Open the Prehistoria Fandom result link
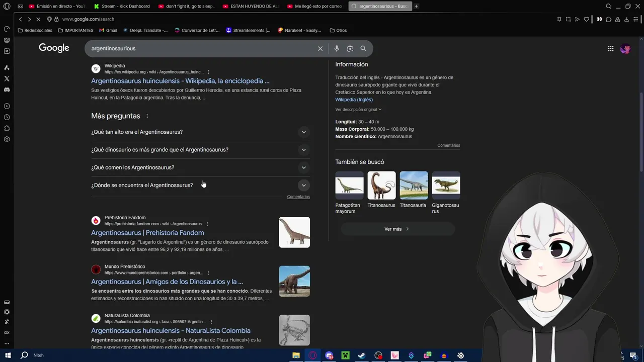644x362 pixels. (147, 233)
